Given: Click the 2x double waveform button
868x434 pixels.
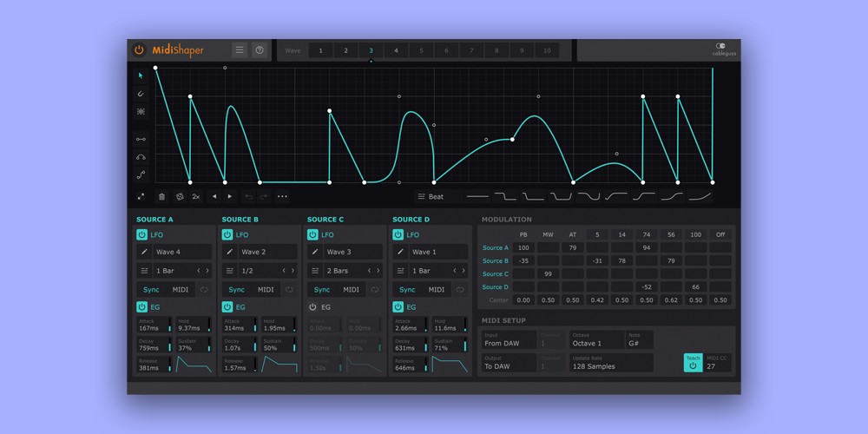Looking at the screenshot, I should pos(196,197).
